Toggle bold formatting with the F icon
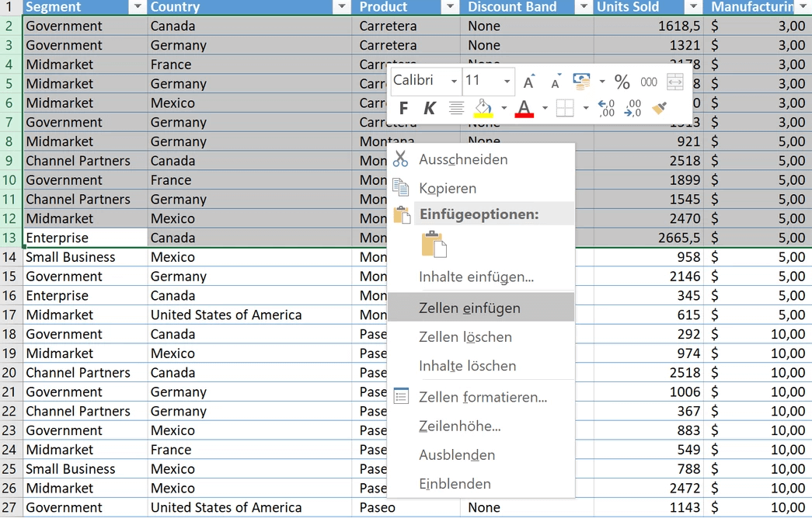Screen dimensions: 812x522 coord(403,107)
